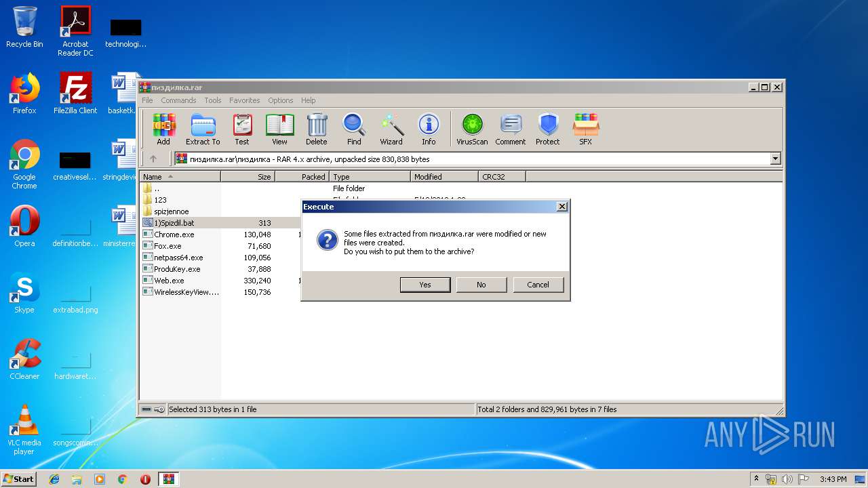868x488 pixels.
Task: Click the WinRAR taskbar button
Action: (168, 479)
